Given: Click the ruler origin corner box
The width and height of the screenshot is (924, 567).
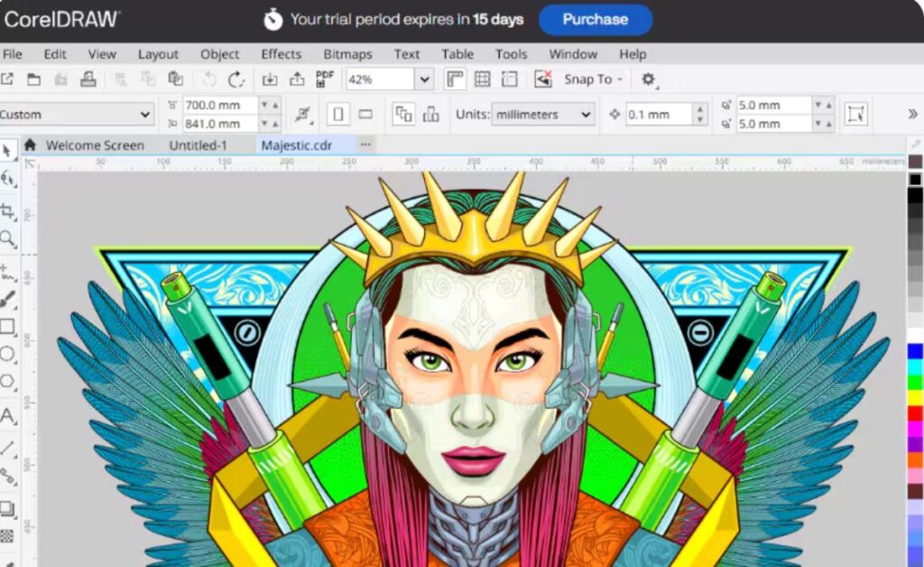Looking at the screenshot, I should [30, 163].
